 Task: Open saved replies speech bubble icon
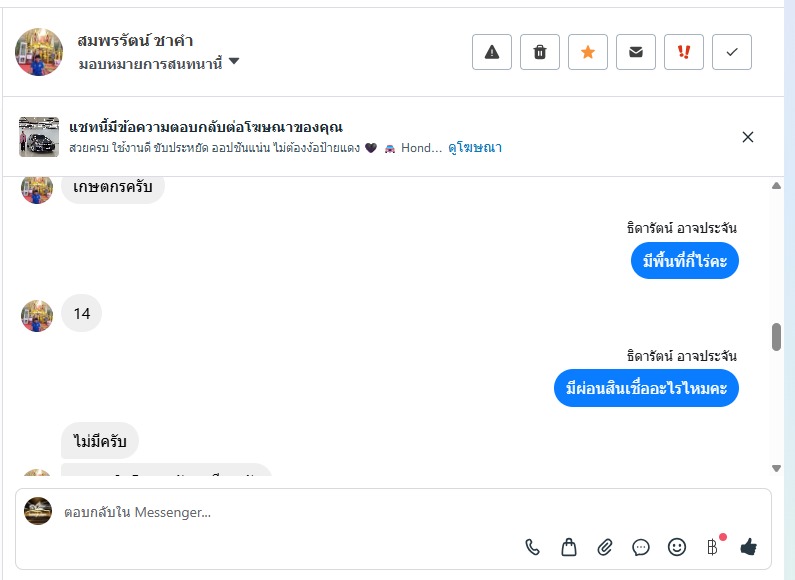pos(641,547)
